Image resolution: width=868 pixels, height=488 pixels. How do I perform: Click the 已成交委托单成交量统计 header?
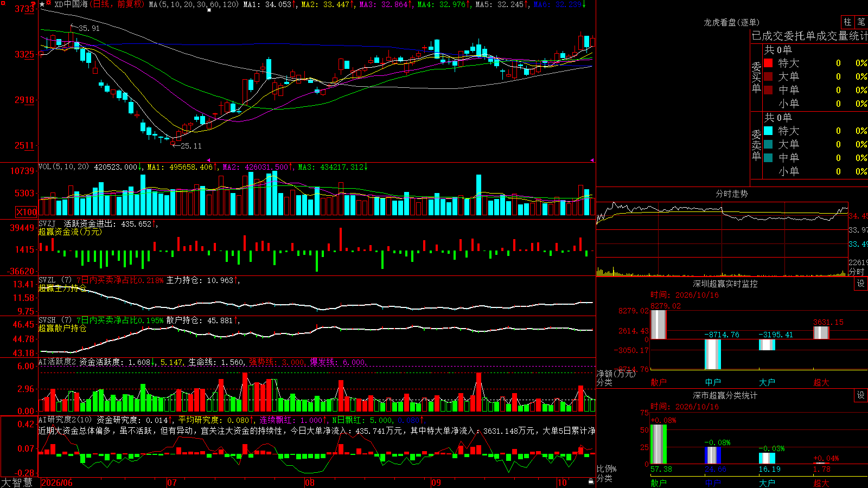click(809, 36)
